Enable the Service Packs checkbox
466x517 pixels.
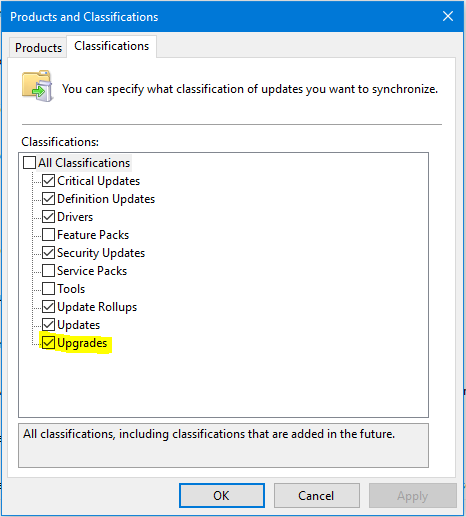pyautogui.click(x=49, y=271)
